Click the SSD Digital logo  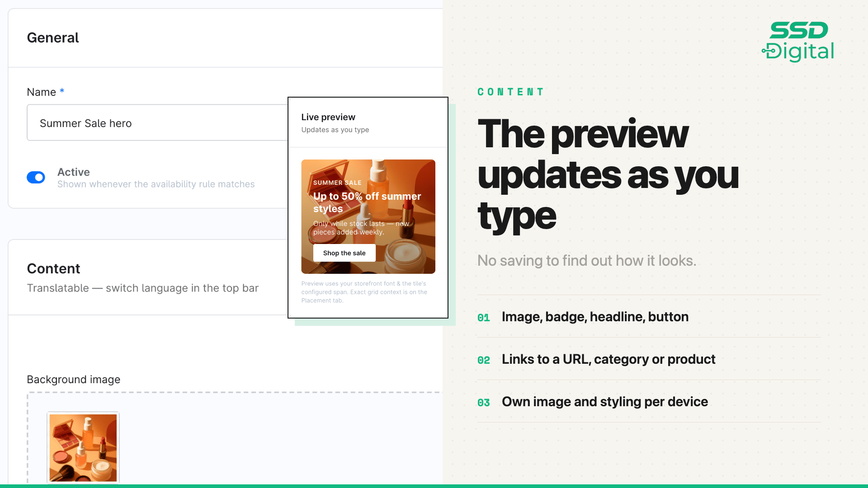point(798,42)
